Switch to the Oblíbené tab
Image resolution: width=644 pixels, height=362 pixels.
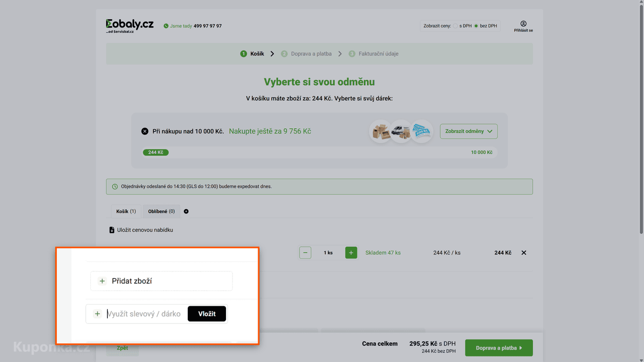[162, 211]
